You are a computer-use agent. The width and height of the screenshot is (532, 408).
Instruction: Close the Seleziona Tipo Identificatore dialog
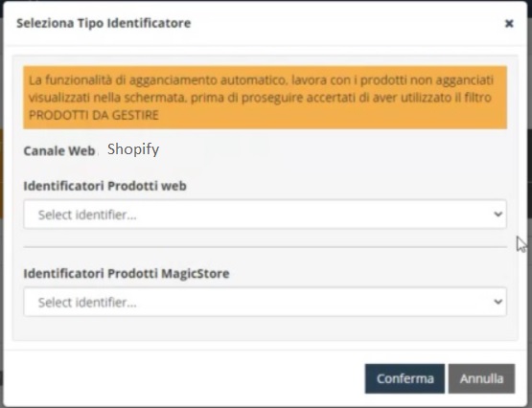pos(509,23)
